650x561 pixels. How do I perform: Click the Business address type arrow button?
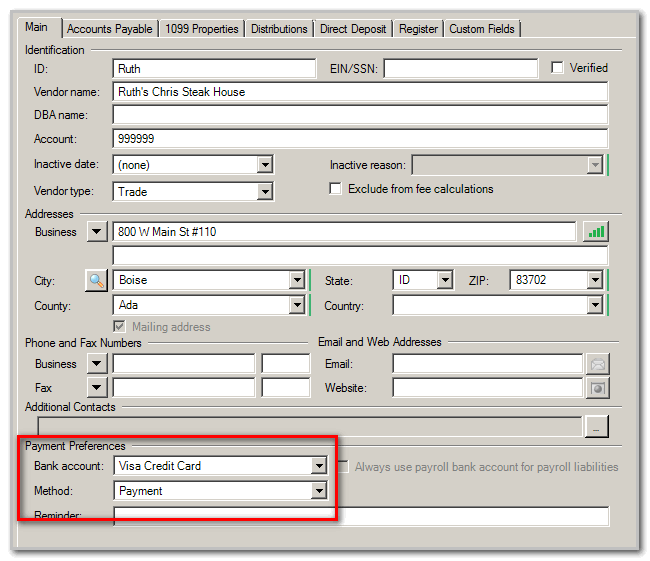tap(97, 232)
